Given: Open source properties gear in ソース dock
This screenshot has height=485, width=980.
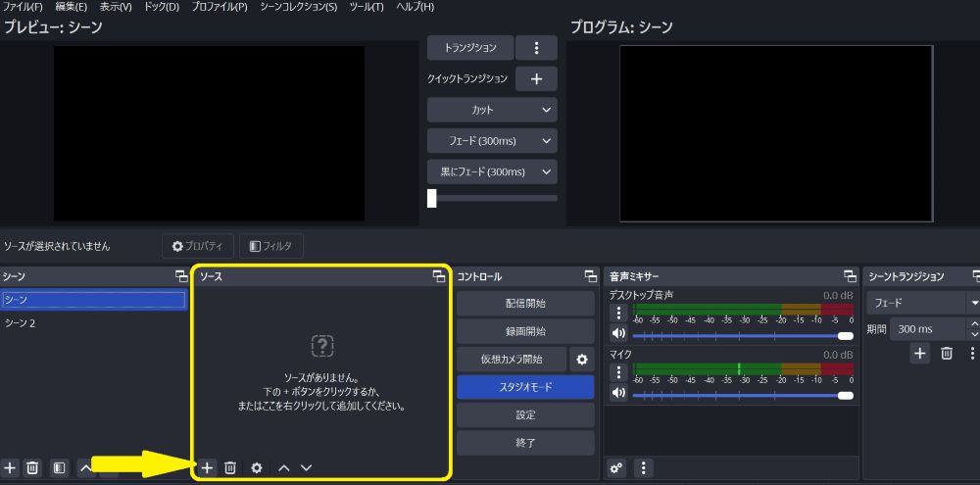Looking at the screenshot, I should pos(256,467).
